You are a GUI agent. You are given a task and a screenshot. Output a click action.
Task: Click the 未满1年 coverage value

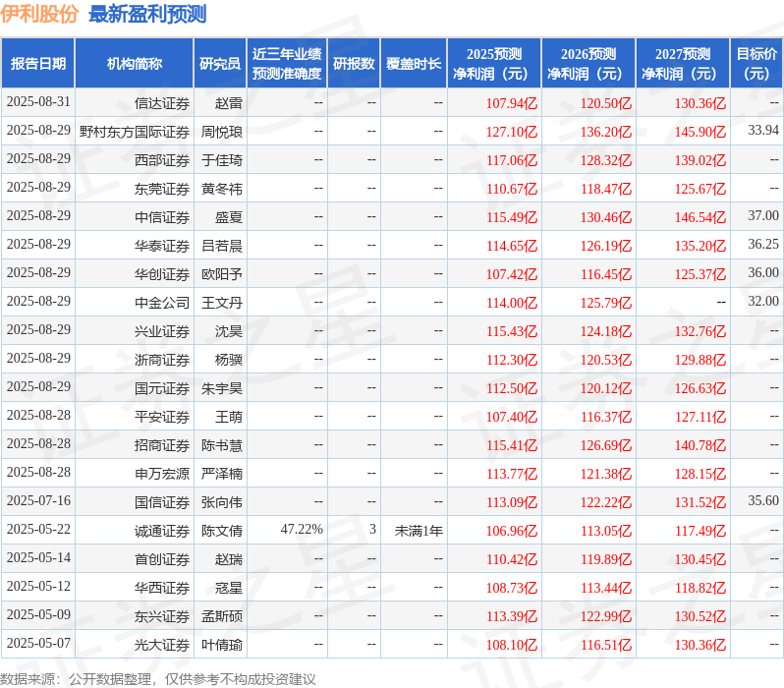(x=419, y=532)
